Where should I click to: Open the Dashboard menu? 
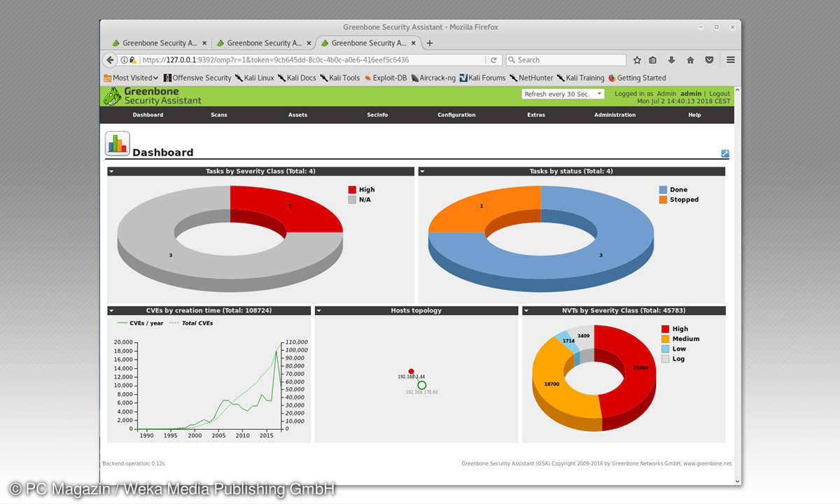148,115
